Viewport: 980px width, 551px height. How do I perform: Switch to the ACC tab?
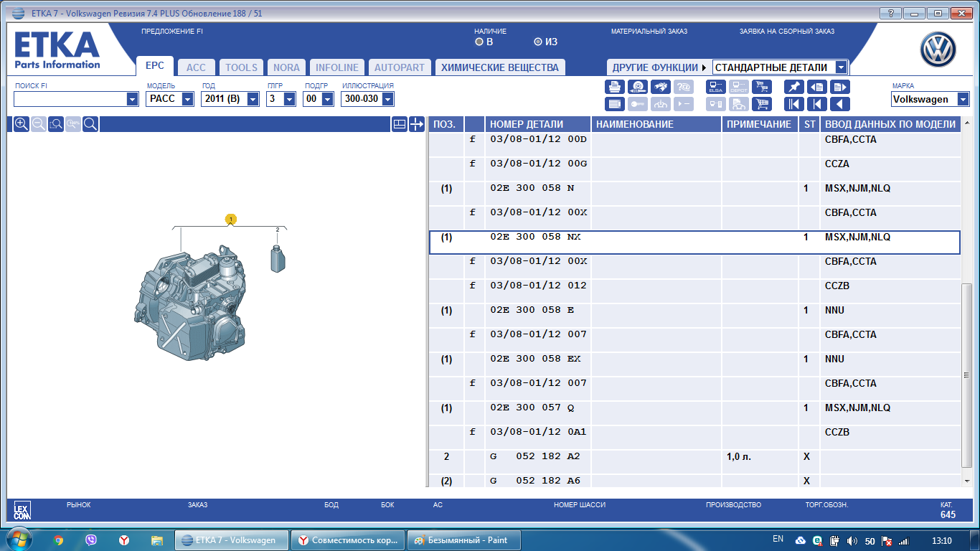click(x=196, y=67)
